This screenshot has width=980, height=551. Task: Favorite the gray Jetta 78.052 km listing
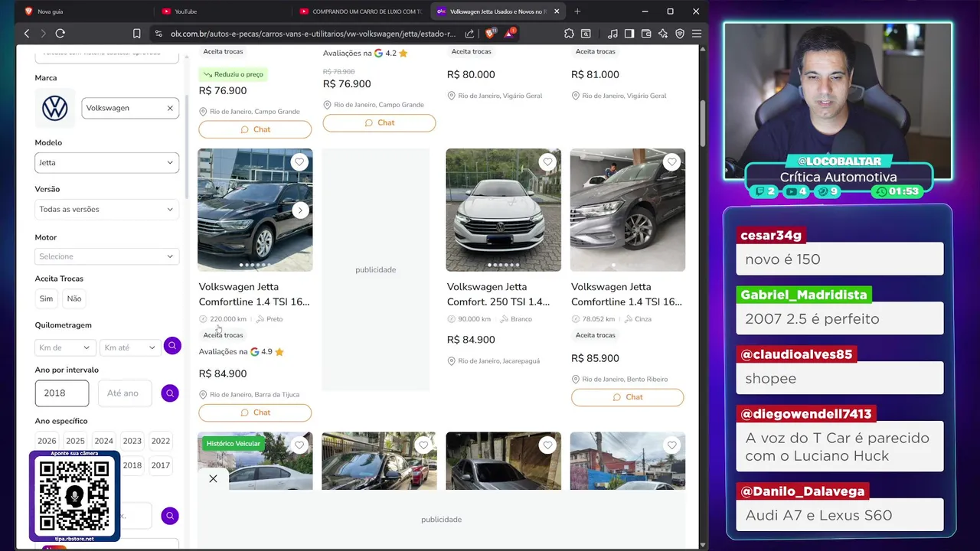click(x=671, y=161)
